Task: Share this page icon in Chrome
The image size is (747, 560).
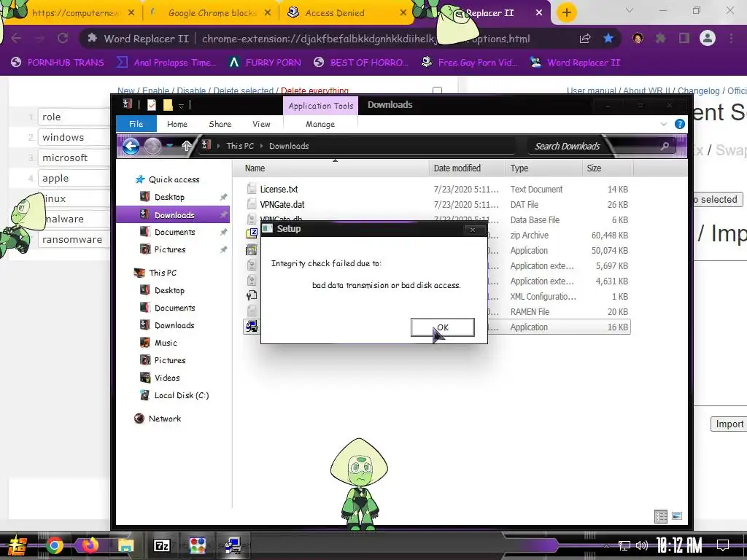Action: [585, 39]
